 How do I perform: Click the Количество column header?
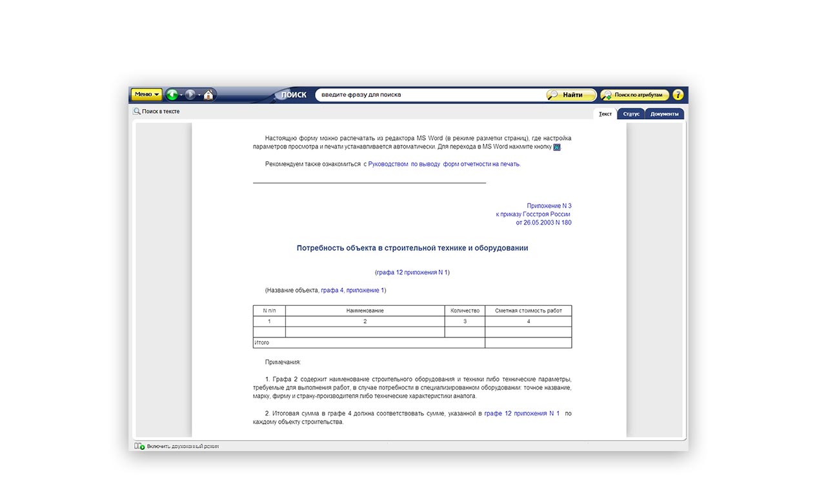click(465, 311)
